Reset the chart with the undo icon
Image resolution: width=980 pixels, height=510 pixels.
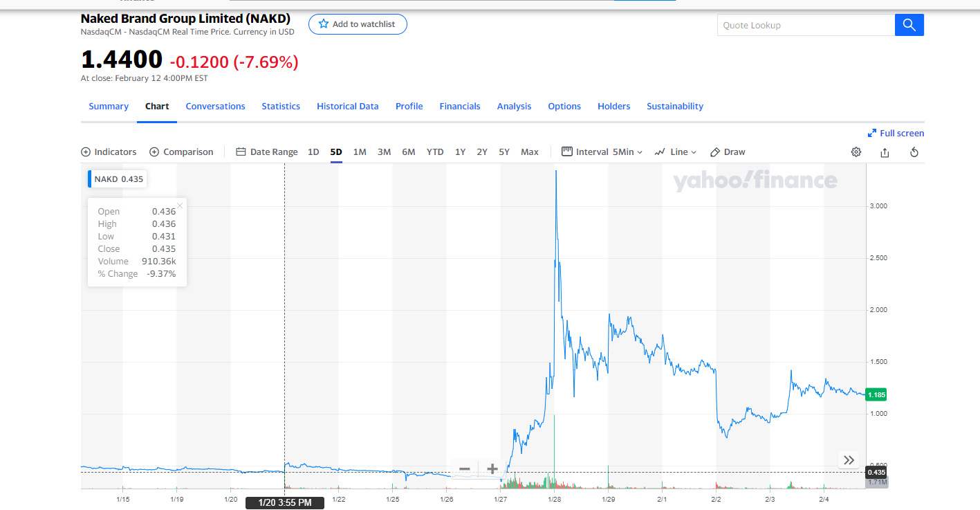(x=914, y=152)
